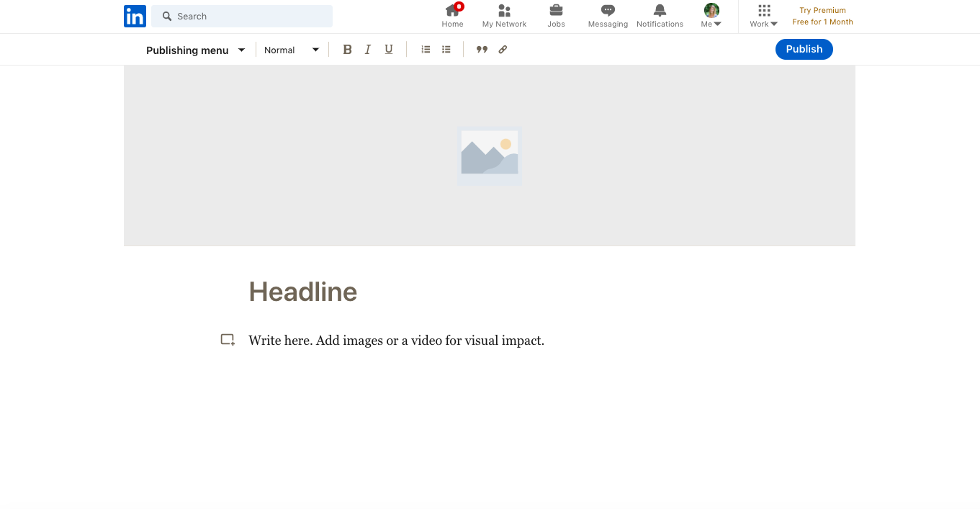The image size is (980, 509).
Task: Click the add media icon beside text
Action: coord(228,340)
